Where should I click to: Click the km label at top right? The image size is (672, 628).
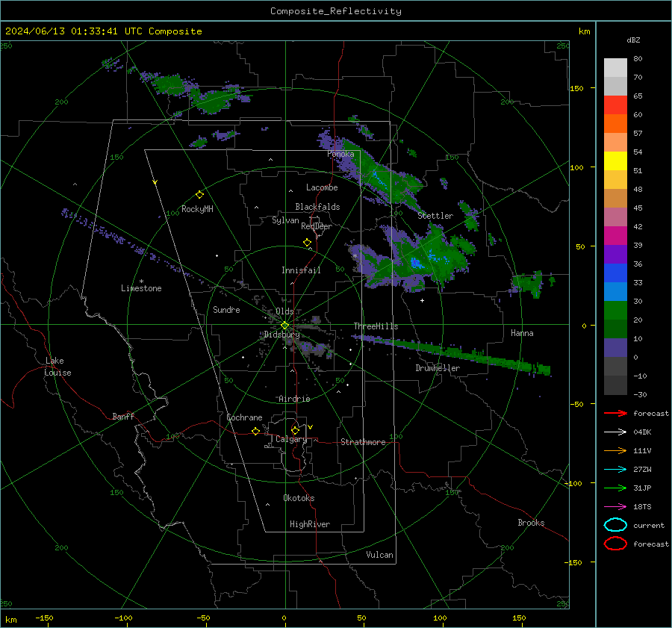[584, 31]
